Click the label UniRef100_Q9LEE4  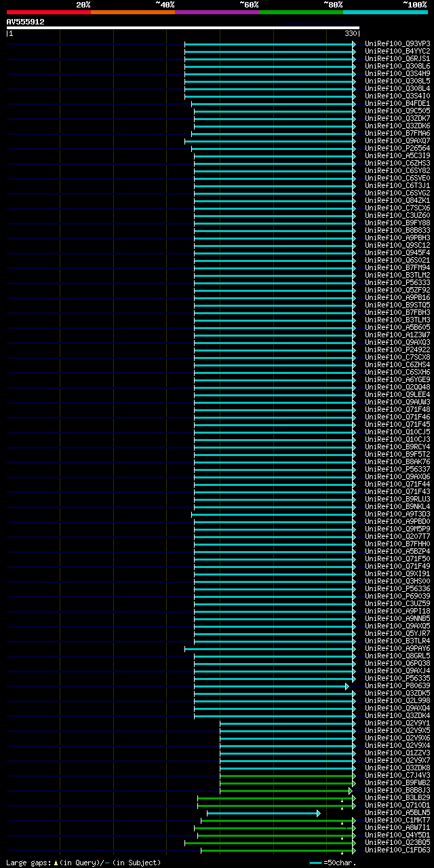pos(397,394)
